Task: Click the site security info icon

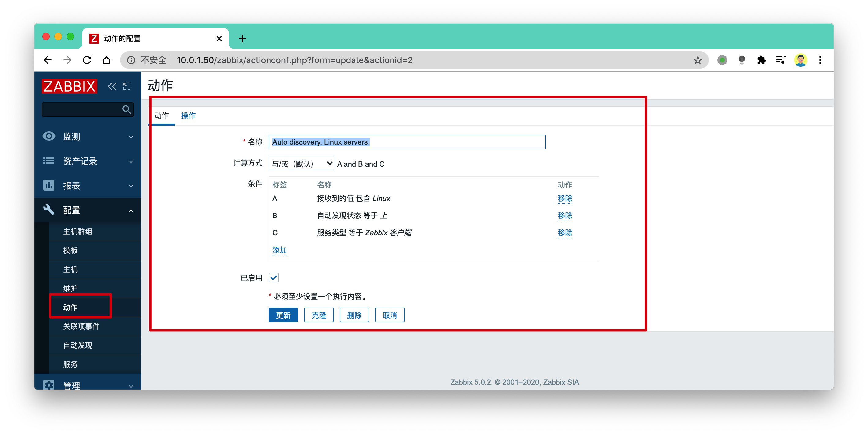Action: (131, 60)
